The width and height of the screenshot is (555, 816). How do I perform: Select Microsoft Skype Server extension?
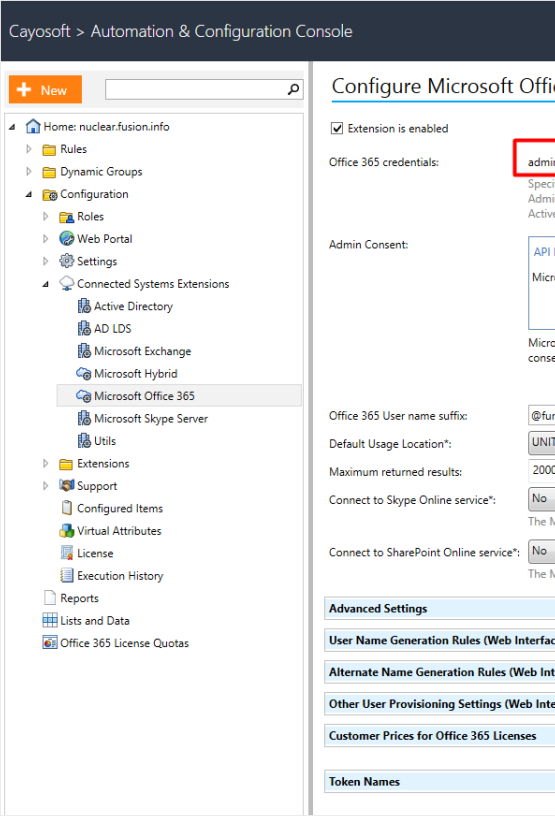point(150,418)
